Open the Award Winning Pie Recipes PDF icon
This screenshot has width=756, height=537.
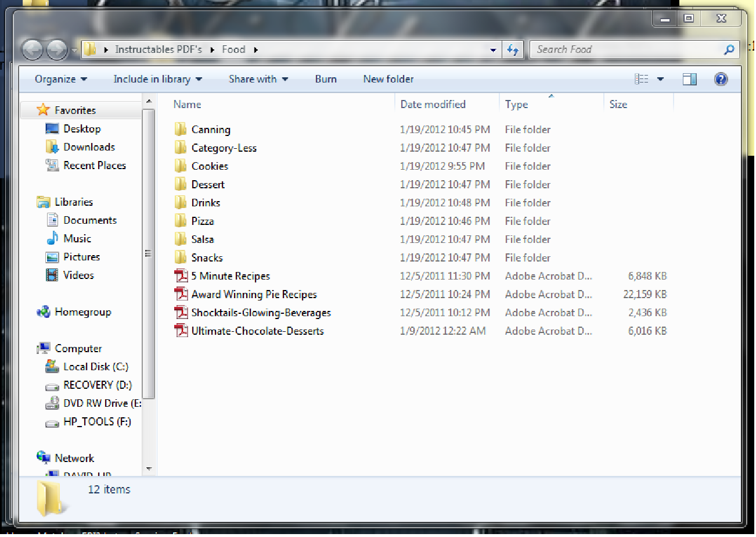pos(181,294)
